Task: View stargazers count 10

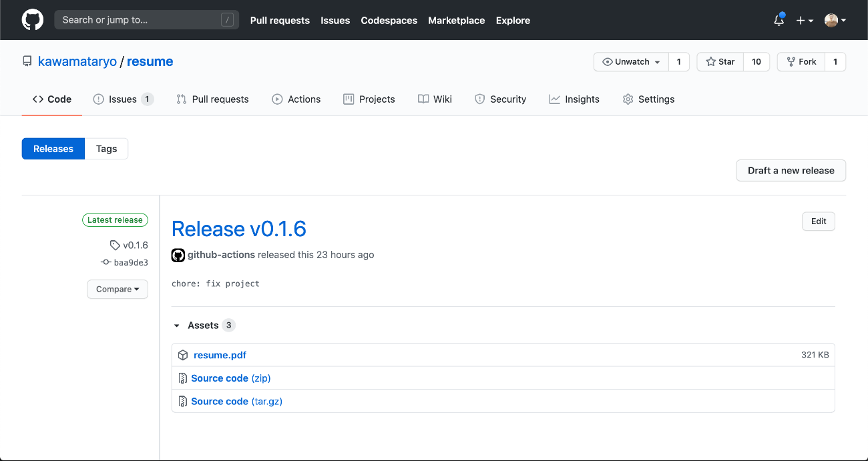Action: (756, 61)
